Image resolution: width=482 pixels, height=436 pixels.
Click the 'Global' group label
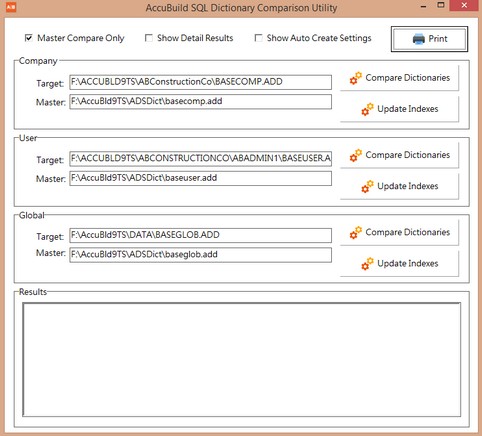(31, 215)
